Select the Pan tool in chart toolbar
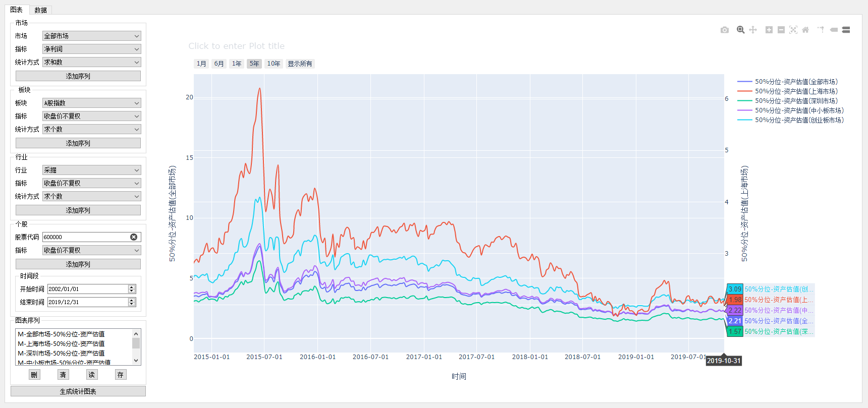Viewport: 868px width, 408px height. point(753,30)
